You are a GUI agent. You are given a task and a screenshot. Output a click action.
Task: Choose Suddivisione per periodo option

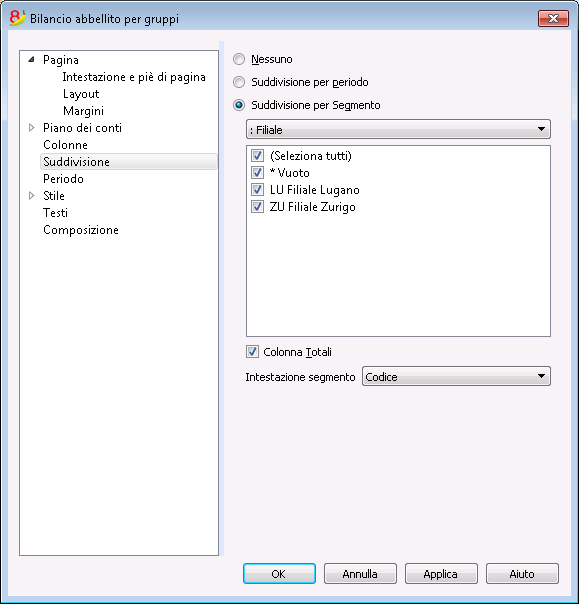(x=239, y=82)
